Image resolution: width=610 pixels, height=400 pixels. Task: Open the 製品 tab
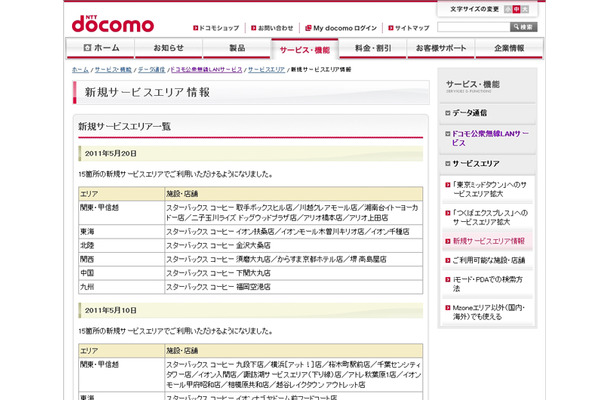237,48
